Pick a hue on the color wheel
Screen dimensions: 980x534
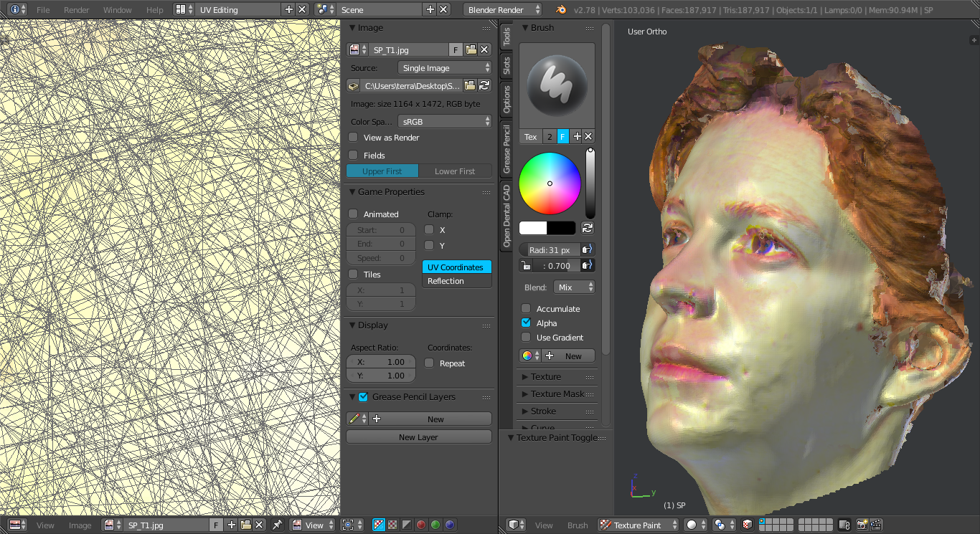[550, 183]
